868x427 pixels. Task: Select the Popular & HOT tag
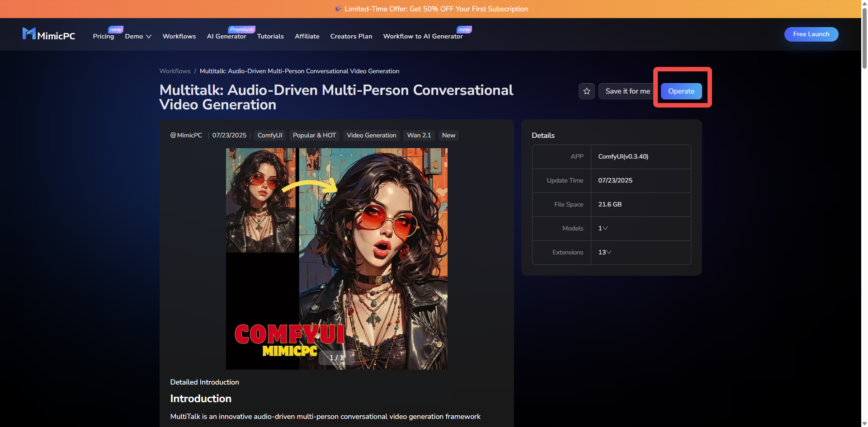[314, 135]
